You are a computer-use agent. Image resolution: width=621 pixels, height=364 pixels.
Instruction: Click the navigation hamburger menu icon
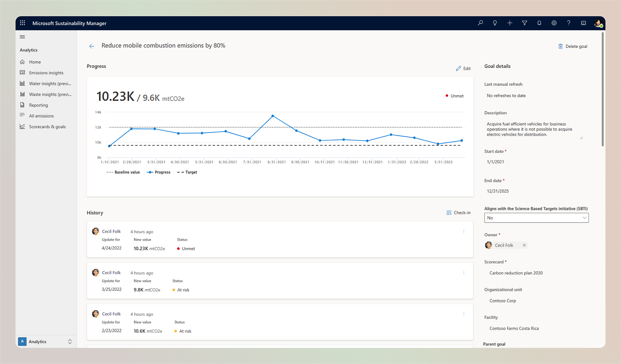[23, 37]
